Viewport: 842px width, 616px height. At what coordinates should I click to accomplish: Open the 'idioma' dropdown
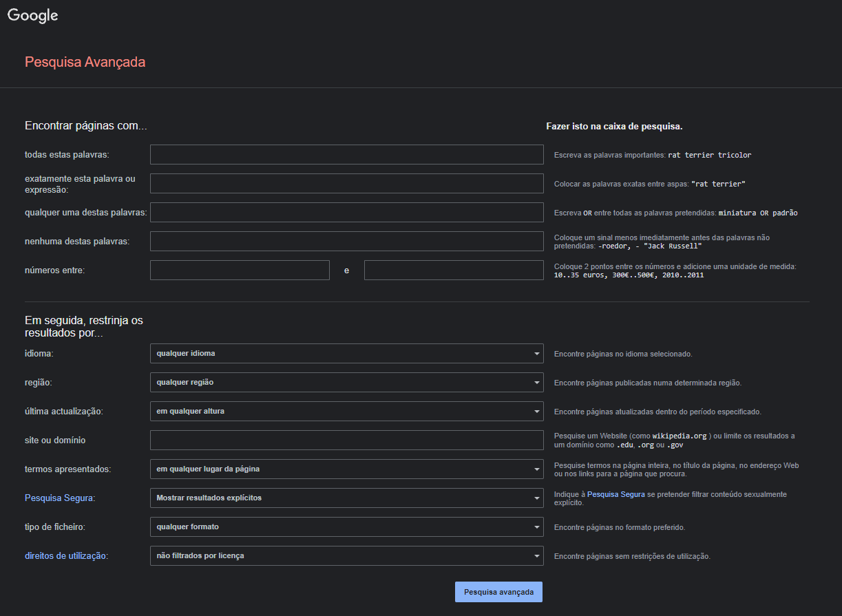[x=347, y=354]
